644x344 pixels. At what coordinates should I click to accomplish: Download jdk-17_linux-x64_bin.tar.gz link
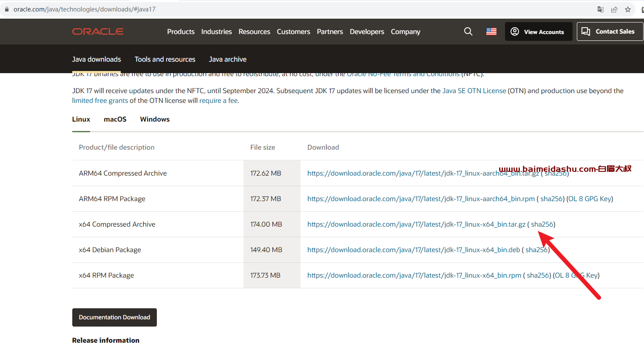[416, 224]
